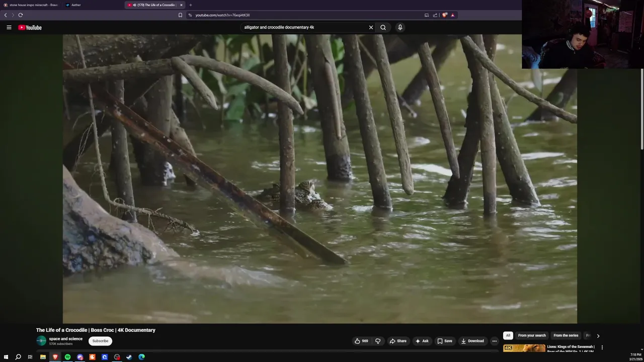Share the crocodile documentary video

click(398, 341)
